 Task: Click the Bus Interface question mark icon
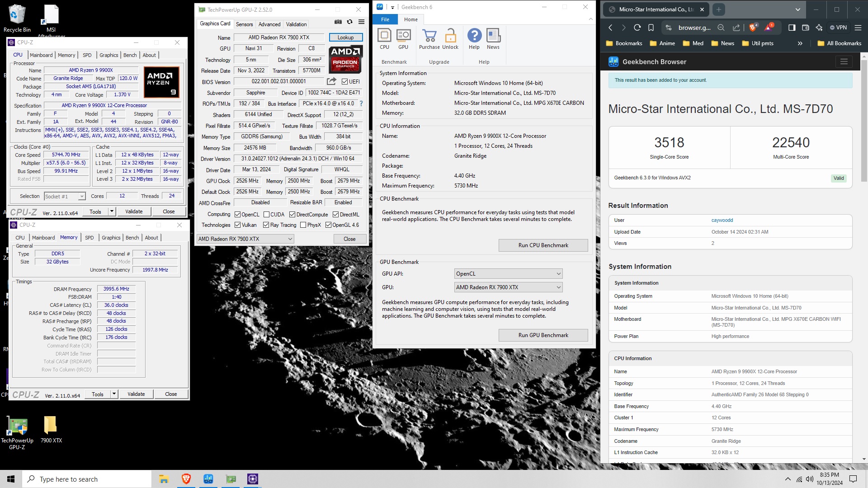tap(361, 103)
